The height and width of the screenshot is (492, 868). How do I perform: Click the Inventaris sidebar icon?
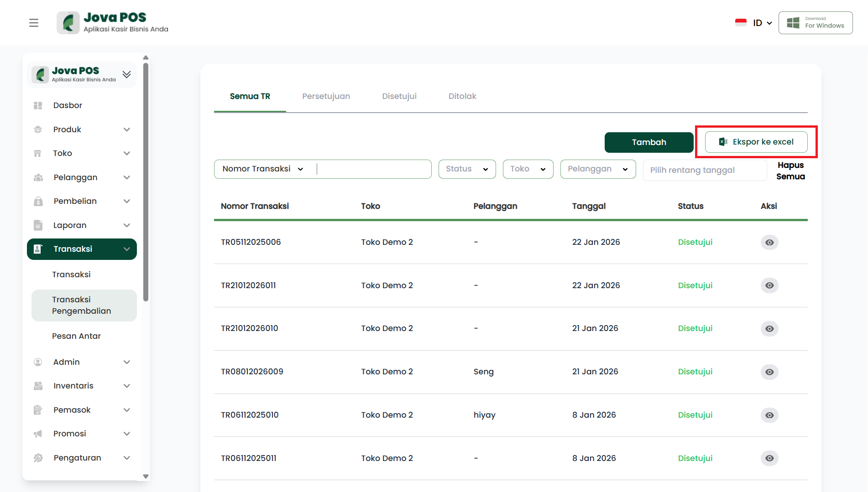click(38, 386)
